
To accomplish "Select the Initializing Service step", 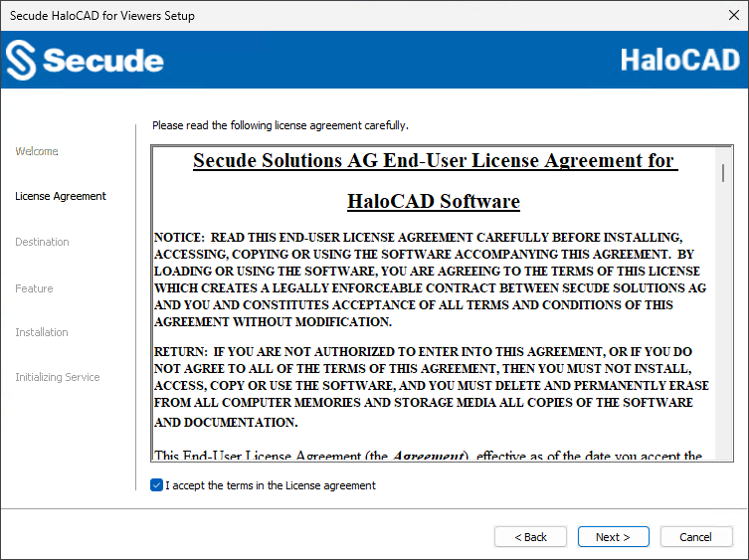I will (58, 377).
